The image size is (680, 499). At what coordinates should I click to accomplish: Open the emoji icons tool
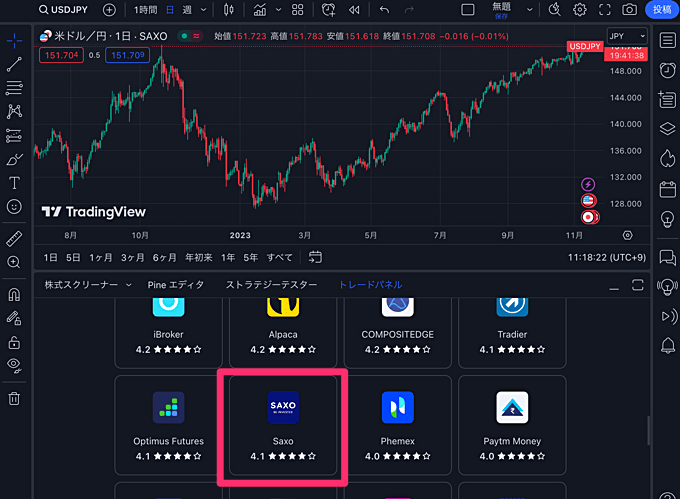(x=14, y=206)
